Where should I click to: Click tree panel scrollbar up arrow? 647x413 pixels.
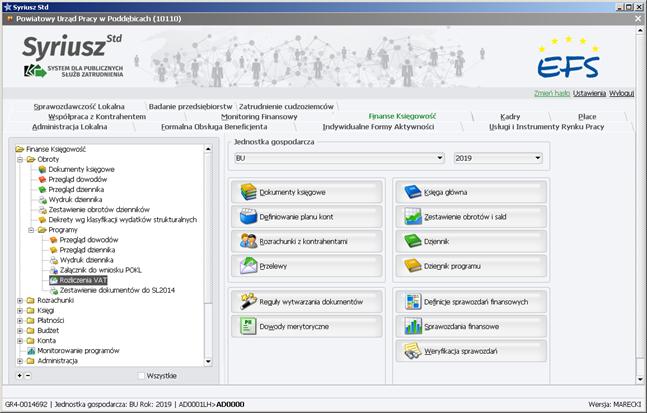208,149
